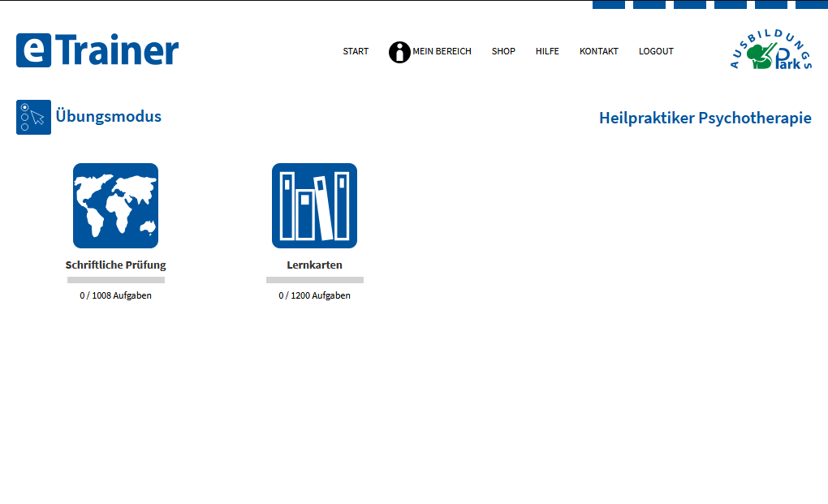Image resolution: width=828 pixels, height=504 pixels.
Task: Click the Übungsmodus radio-list icon
Action: pyautogui.click(x=33, y=117)
